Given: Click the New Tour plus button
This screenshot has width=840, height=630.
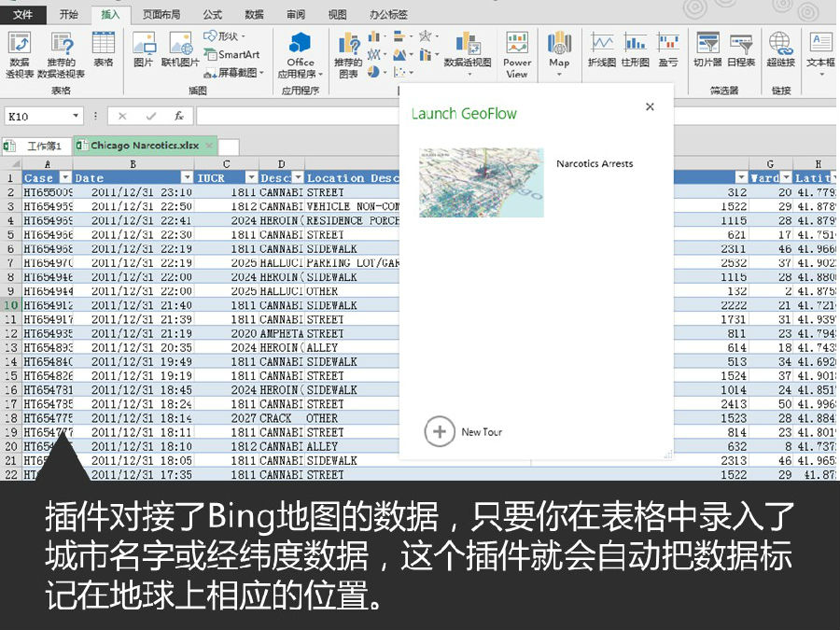Looking at the screenshot, I should [x=440, y=432].
